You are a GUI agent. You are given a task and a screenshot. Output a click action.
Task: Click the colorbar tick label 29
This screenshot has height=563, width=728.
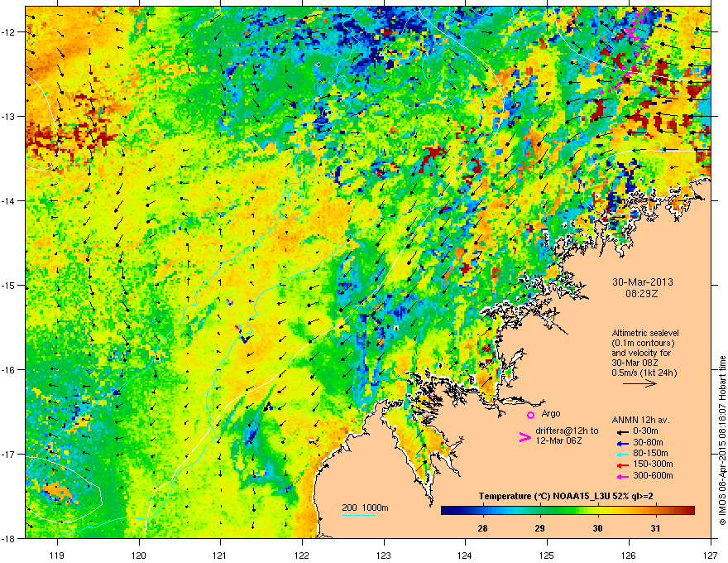coord(539,528)
